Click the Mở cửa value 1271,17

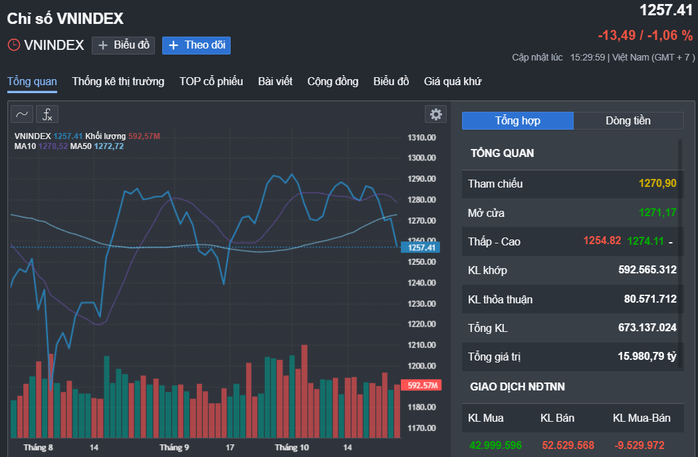(657, 213)
